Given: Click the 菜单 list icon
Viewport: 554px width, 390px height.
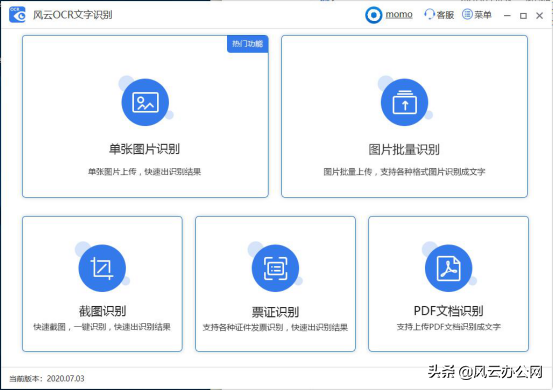Looking at the screenshot, I should tap(467, 14).
